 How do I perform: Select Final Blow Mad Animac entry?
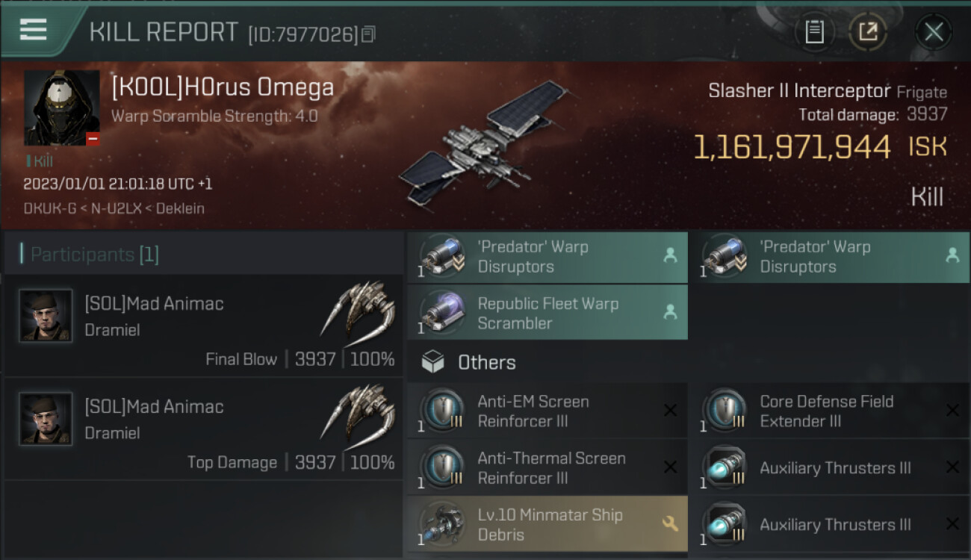tap(203, 326)
